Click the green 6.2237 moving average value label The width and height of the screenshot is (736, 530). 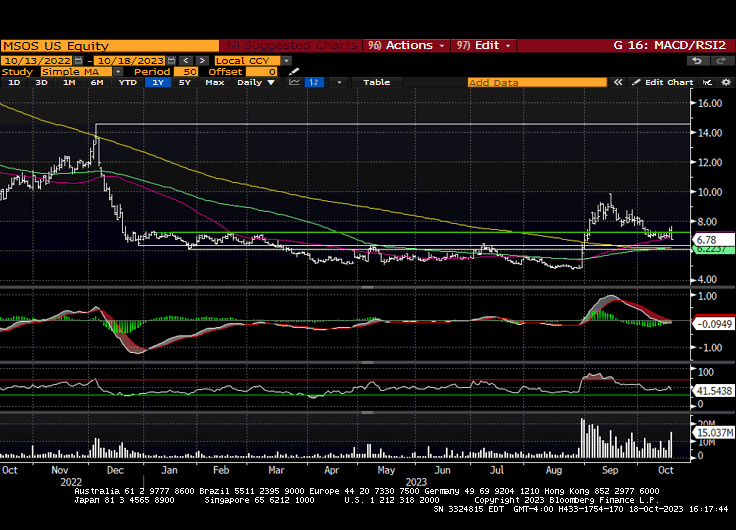click(x=714, y=250)
